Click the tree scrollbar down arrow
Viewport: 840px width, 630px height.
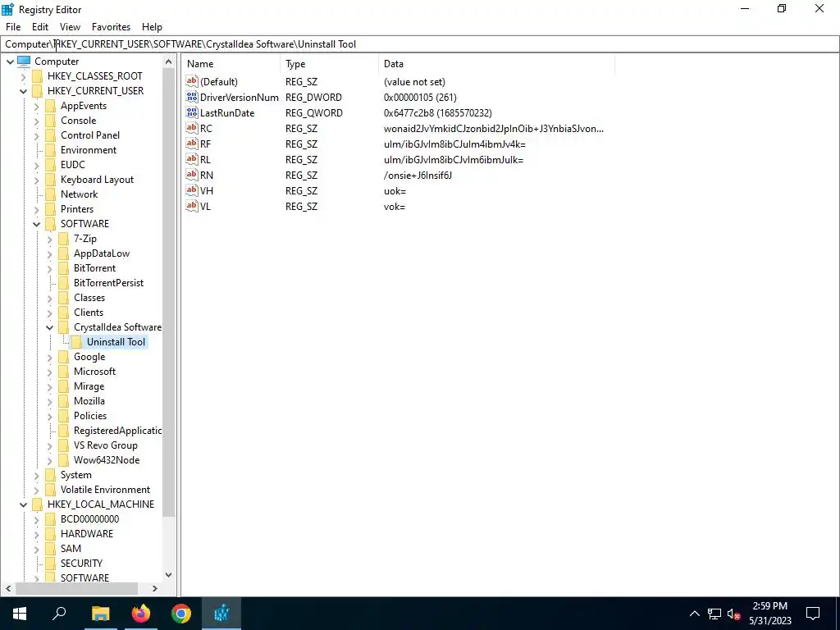pyautogui.click(x=168, y=575)
